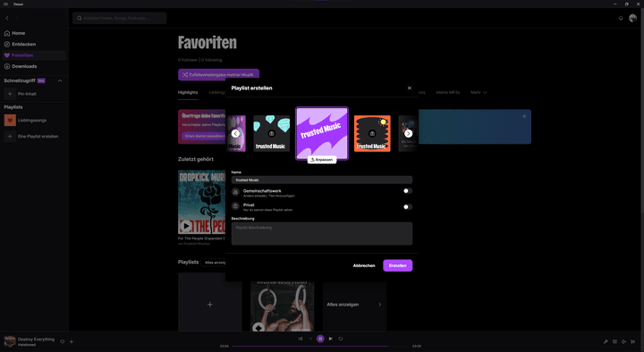This screenshot has height=352, width=644.
Task: Show next playlist cover designs
Action: 408,134
